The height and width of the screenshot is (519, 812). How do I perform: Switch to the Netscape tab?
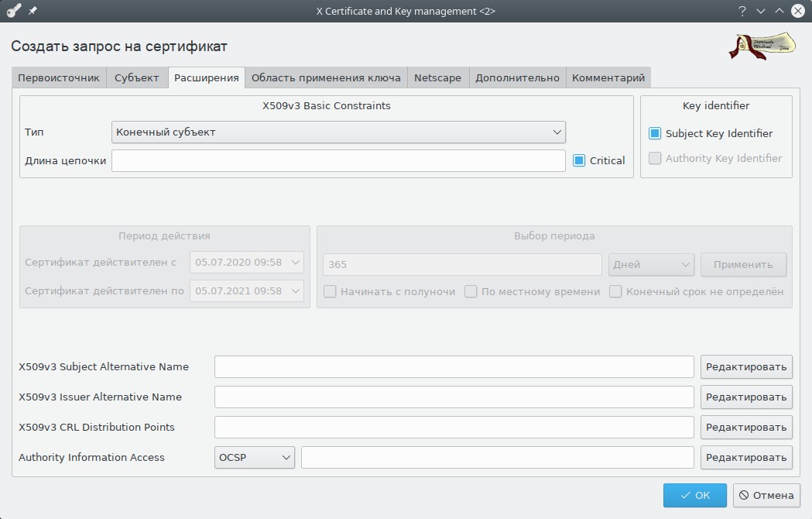pyautogui.click(x=437, y=77)
